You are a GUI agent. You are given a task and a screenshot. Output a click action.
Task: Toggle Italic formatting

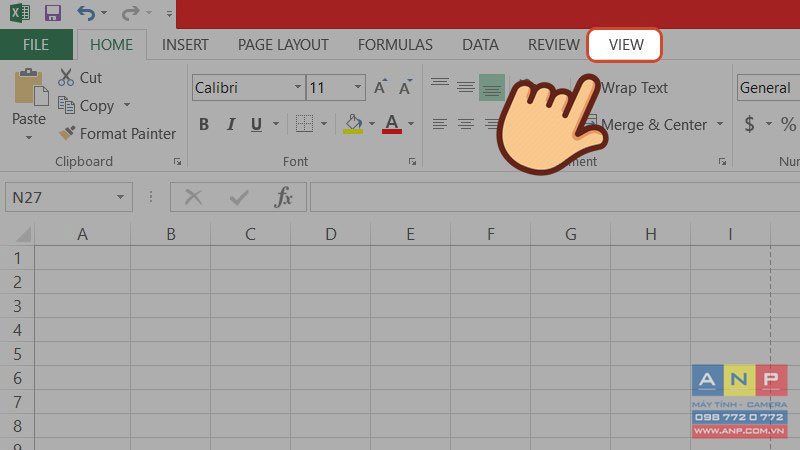click(x=231, y=124)
